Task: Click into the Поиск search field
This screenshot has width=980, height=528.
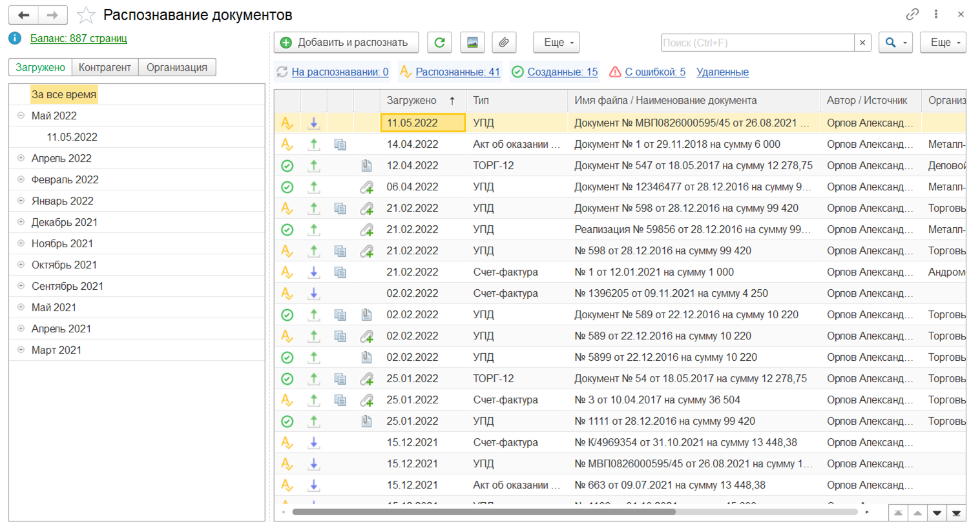Action: (x=756, y=43)
